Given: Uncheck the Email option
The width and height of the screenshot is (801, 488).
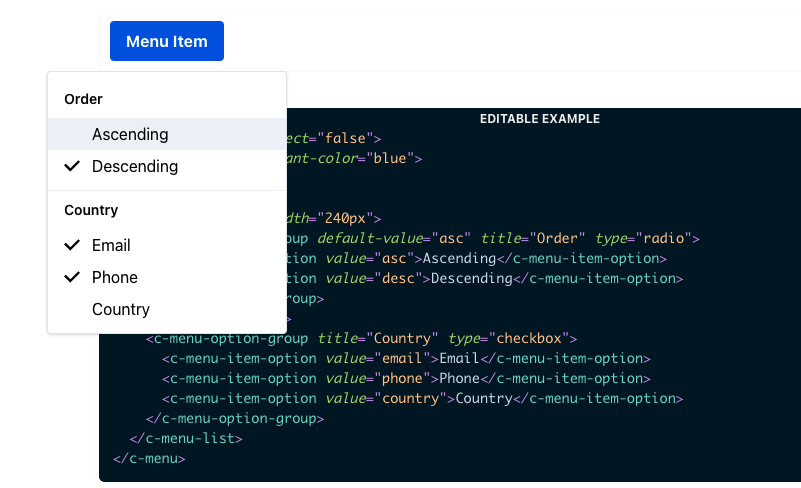Looking at the screenshot, I should coord(167,245).
